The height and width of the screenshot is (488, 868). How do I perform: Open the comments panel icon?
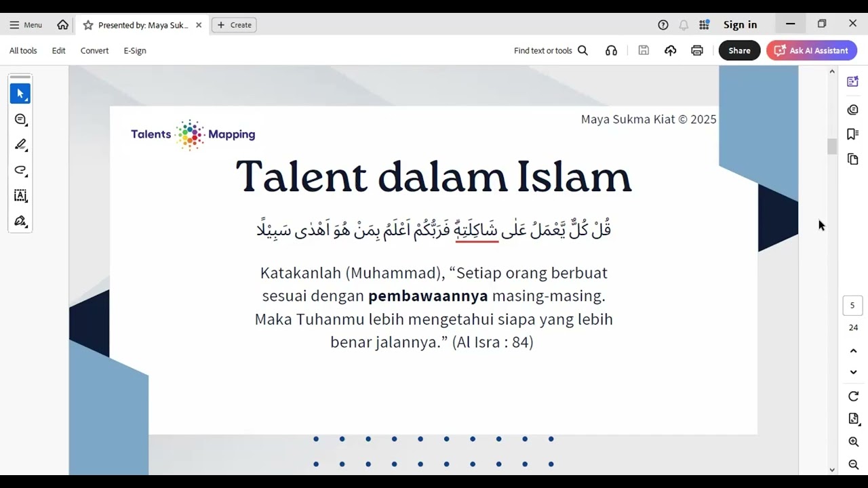(853, 110)
